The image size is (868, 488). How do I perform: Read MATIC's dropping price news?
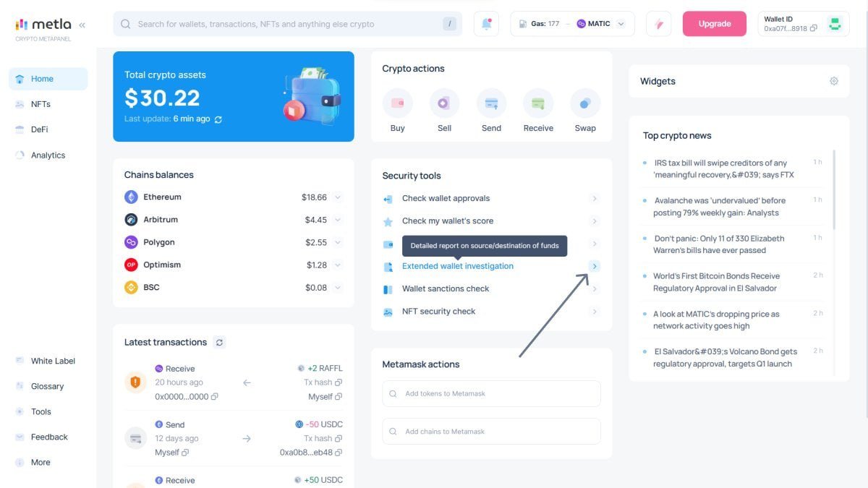716,320
